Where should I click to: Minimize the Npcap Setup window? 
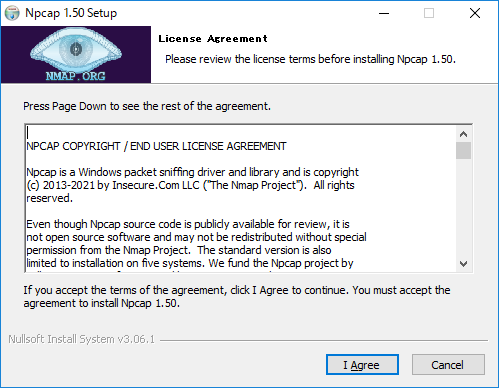tap(384, 13)
